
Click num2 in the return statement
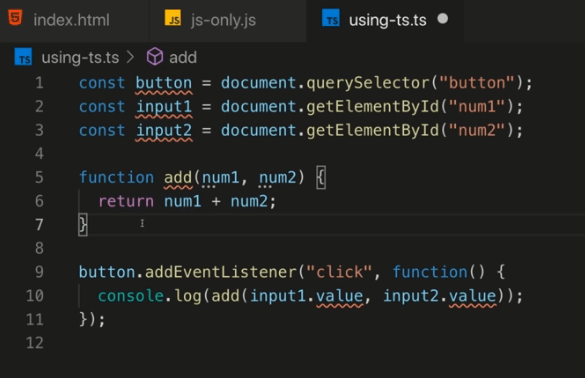(249, 202)
